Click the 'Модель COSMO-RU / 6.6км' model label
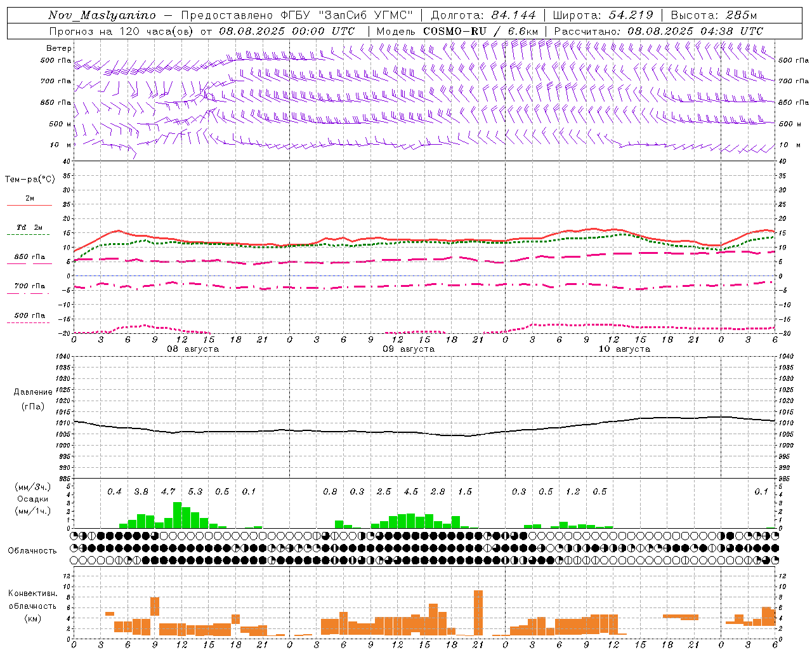This screenshot has width=812, height=650. [x=457, y=31]
